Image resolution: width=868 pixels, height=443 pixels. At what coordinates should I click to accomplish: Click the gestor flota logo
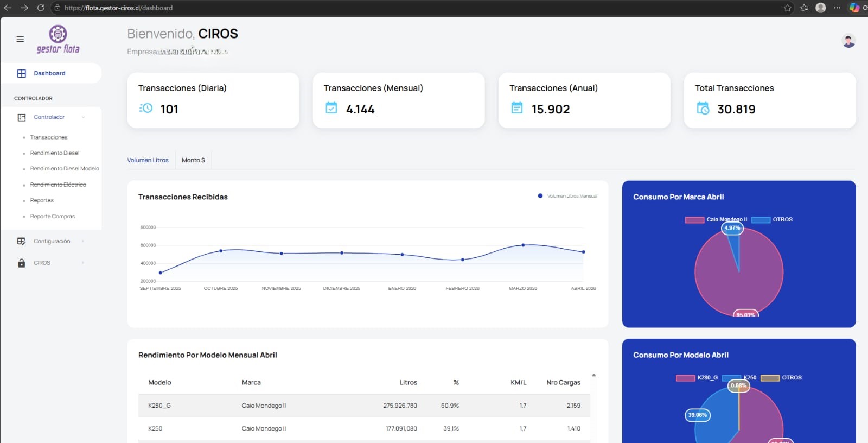point(58,40)
